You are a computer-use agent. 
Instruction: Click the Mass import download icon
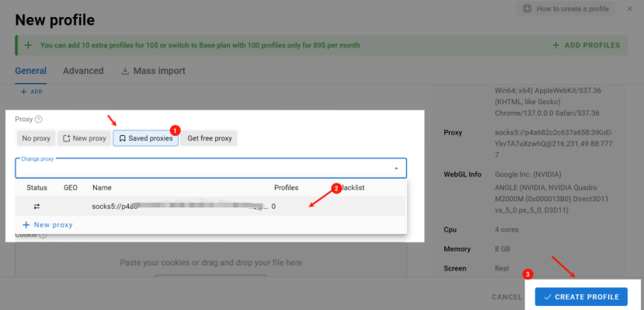[x=125, y=71]
